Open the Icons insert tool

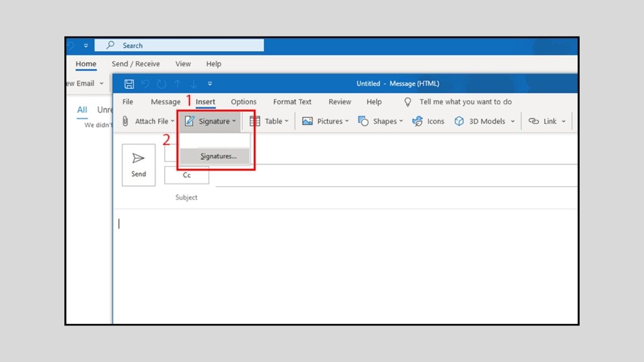tap(418, 121)
